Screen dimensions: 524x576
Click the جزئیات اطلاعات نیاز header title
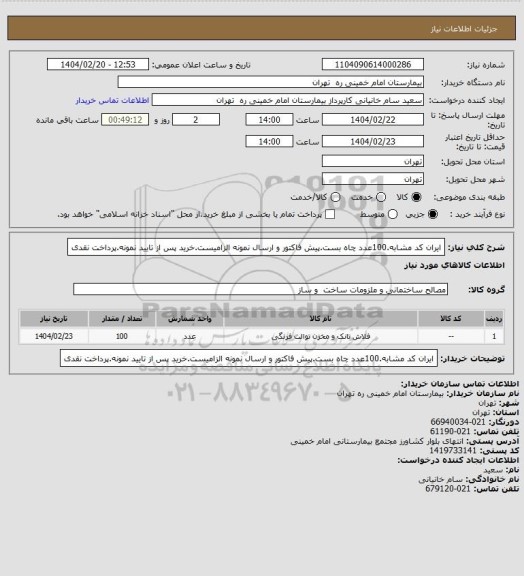(464, 29)
